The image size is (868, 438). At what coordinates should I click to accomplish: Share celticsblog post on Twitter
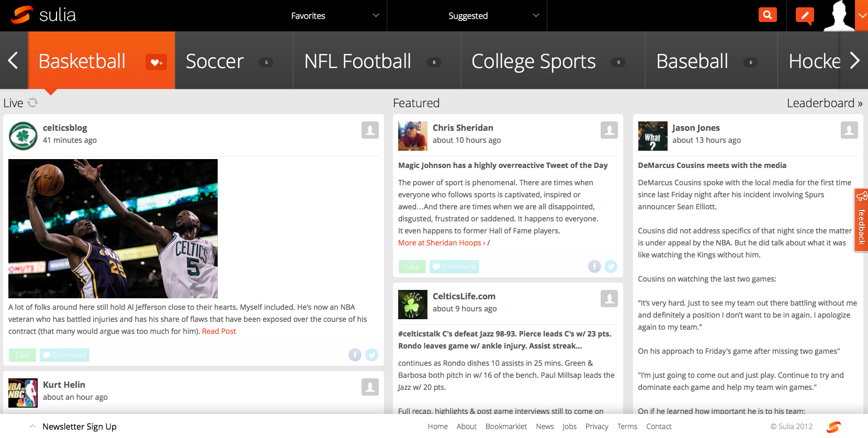click(371, 355)
